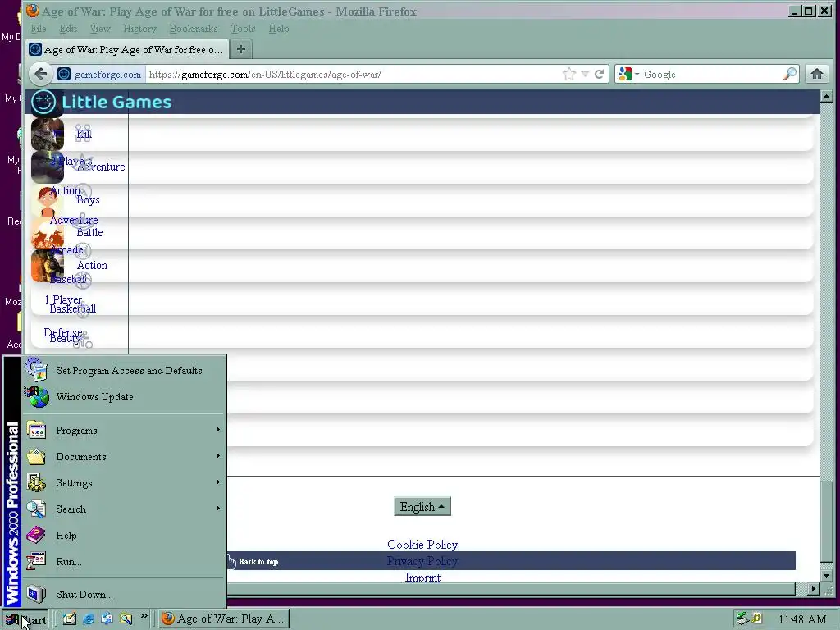Screen dimensions: 840x630
Task: Open a new tab with plus button
Action: click(241, 49)
